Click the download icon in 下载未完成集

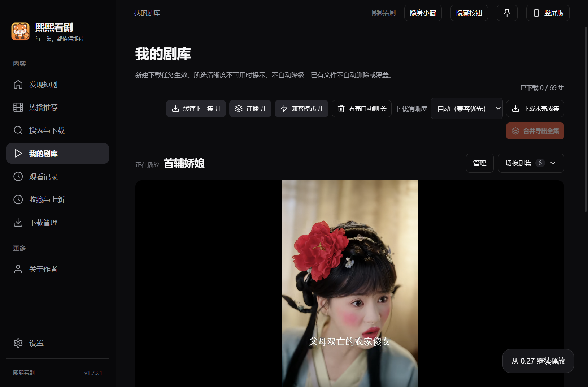(x=515, y=109)
